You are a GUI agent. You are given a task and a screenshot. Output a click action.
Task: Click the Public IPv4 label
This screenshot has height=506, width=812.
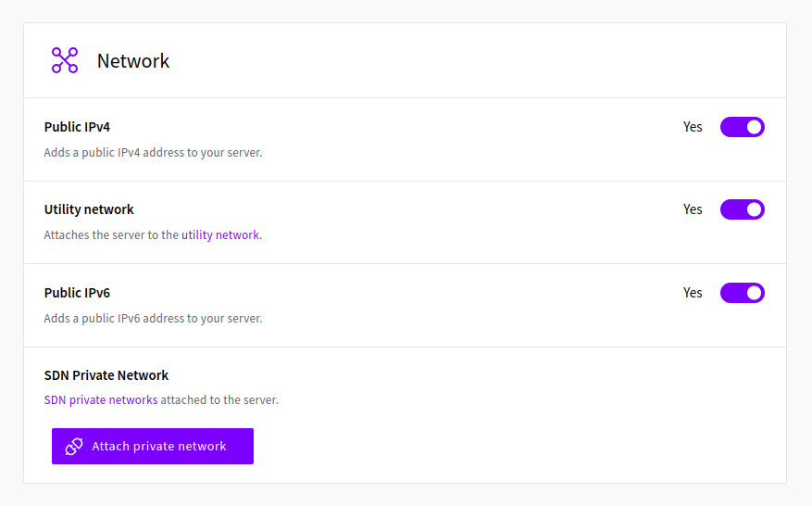(x=77, y=127)
